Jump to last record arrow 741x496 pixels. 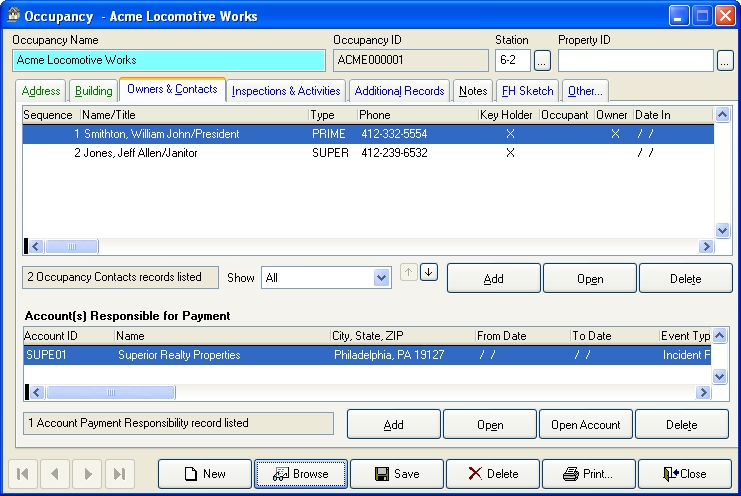point(119,474)
